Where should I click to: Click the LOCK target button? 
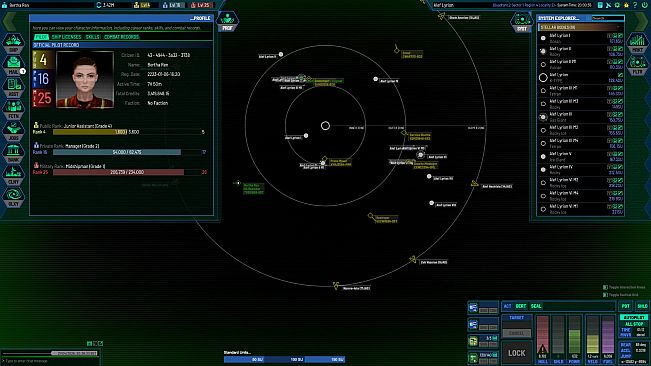pos(517,353)
